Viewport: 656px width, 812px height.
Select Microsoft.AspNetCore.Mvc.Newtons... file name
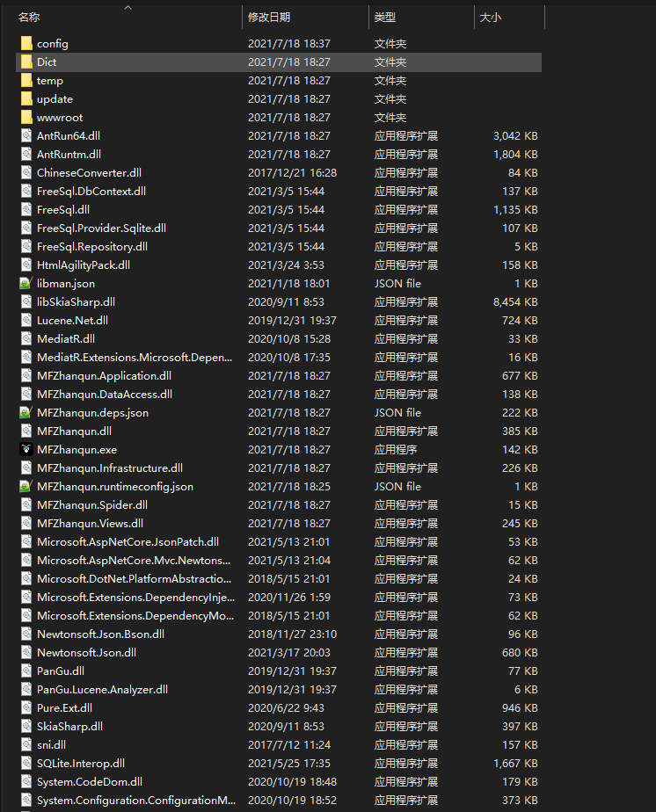pyautogui.click(x=134, y=561)
